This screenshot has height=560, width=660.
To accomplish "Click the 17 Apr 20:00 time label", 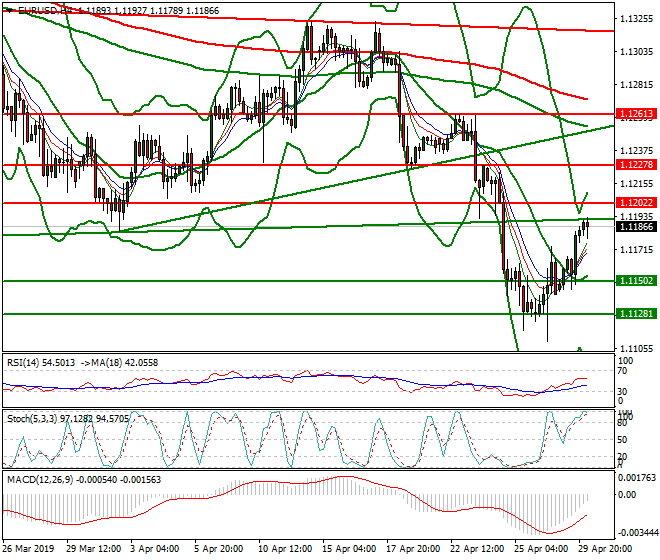I will [414, 549].
